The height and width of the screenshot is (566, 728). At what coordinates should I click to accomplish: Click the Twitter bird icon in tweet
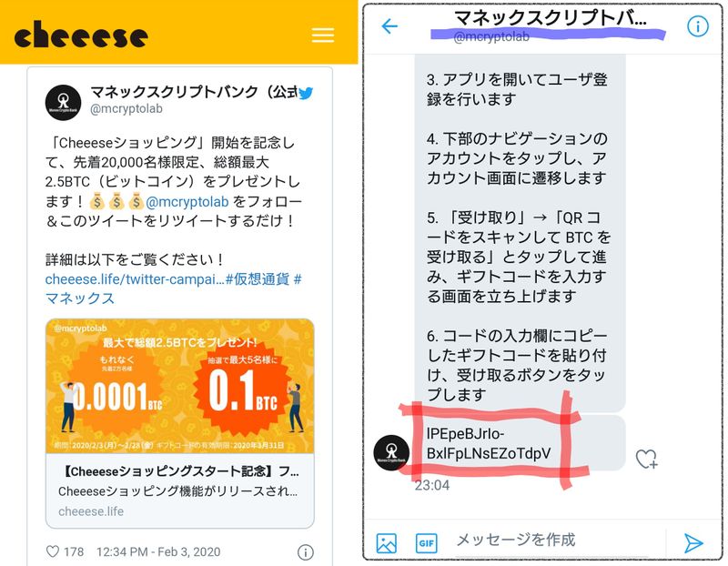click(x=306, y=93)
